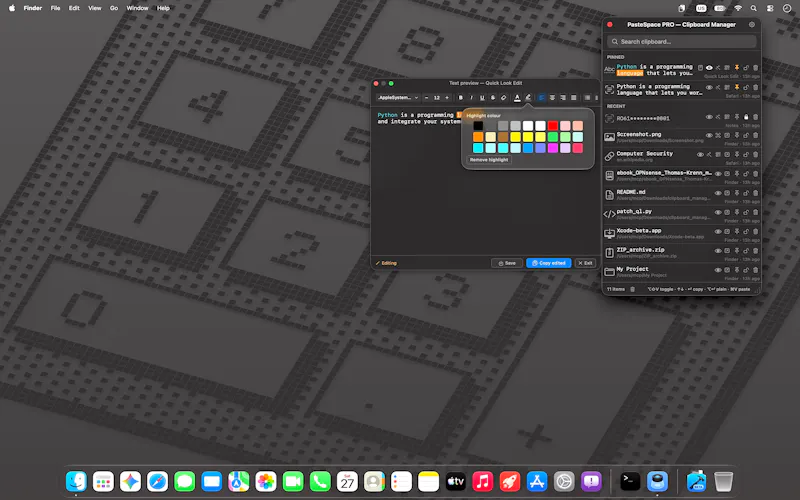The width and height of the screenshot is (800, 500).
Task: Launch Terminal from the Dock
Action: coord(630,481)
